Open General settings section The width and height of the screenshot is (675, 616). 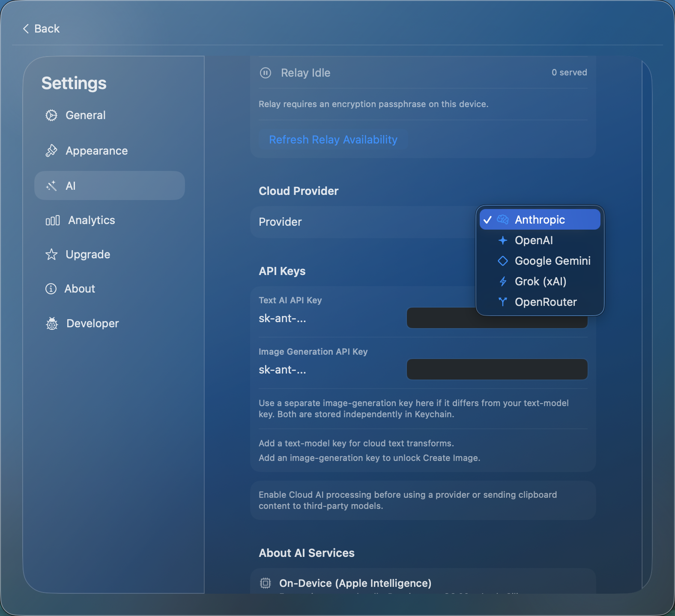coord(110,115)
